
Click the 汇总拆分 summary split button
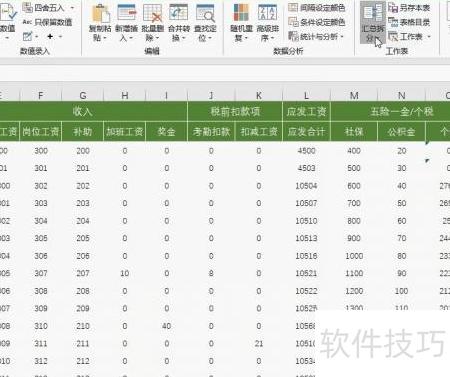373,23
